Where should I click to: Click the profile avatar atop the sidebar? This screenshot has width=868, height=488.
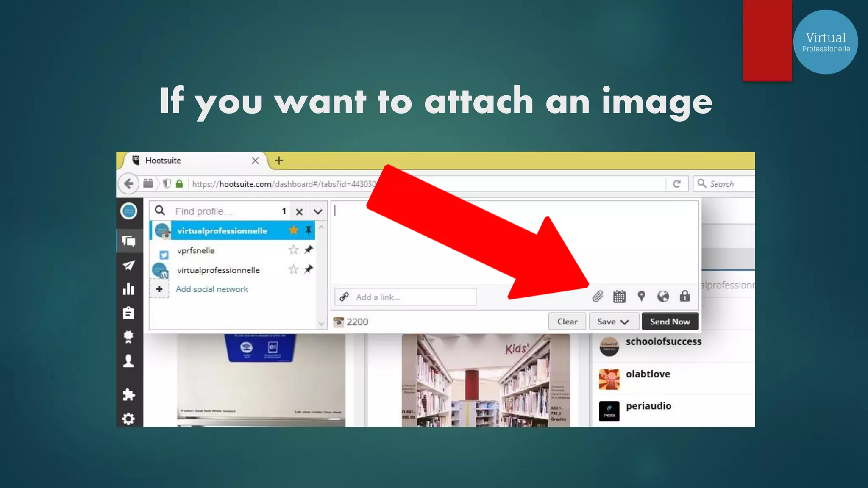click(129, 211)
